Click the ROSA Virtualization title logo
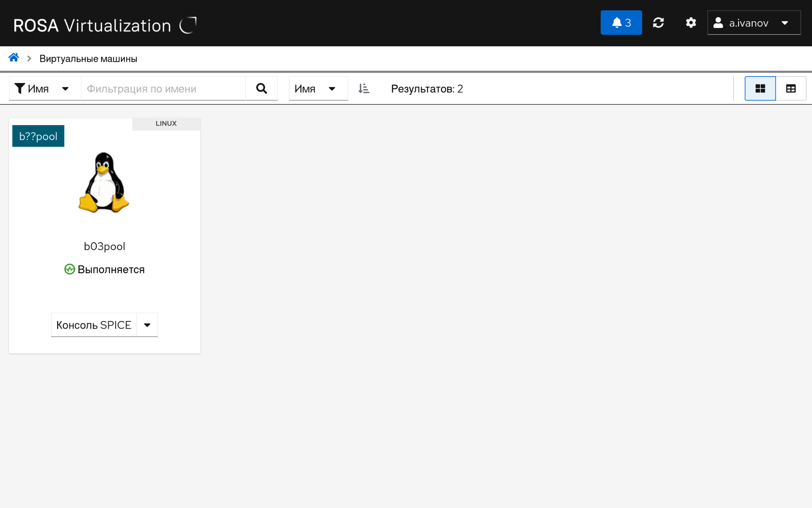812x508 pixels. tap(92, 26)
